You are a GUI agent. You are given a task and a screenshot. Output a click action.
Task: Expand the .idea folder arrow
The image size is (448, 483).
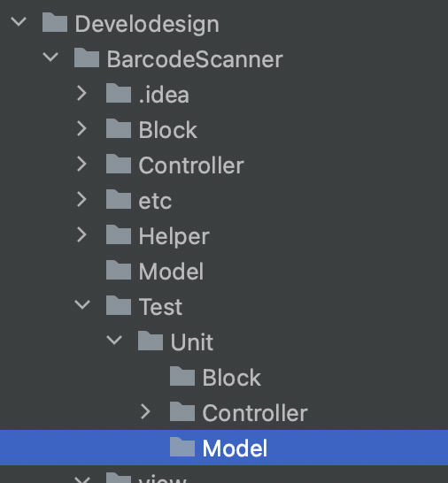pos(81,93)
